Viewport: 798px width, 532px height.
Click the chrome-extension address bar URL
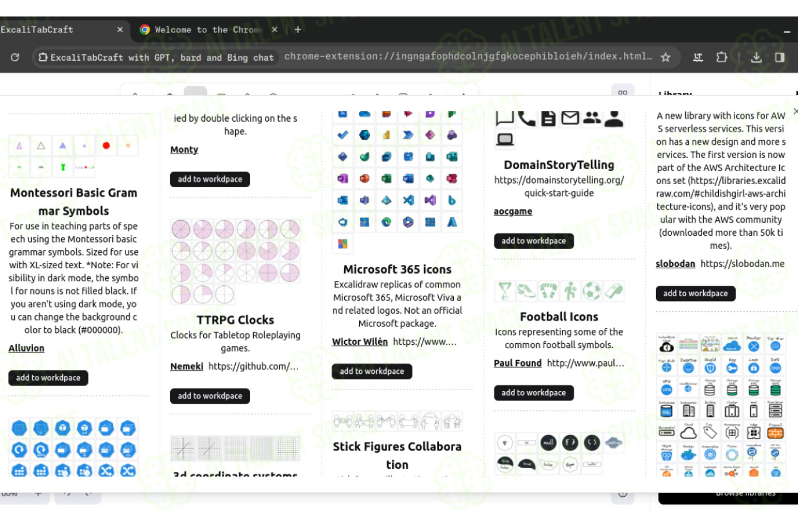[468, 56]
